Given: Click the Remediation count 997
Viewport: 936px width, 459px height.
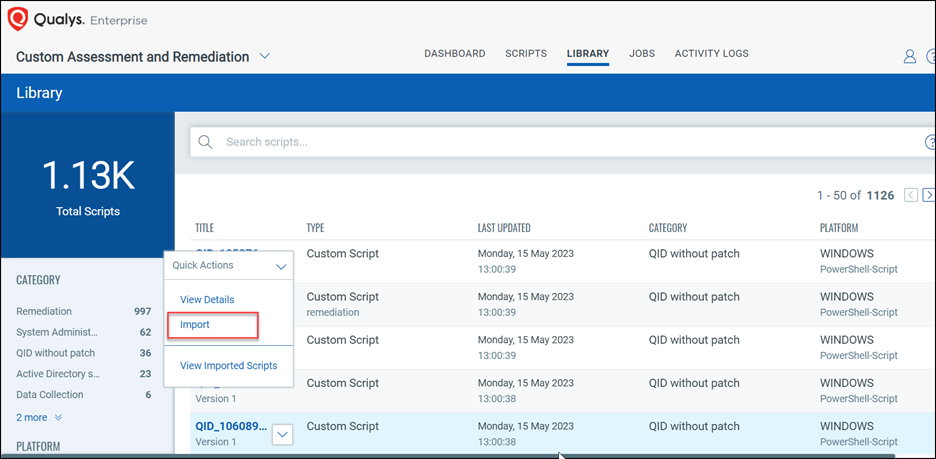Looking at the screenshot, I should (142, 311).
